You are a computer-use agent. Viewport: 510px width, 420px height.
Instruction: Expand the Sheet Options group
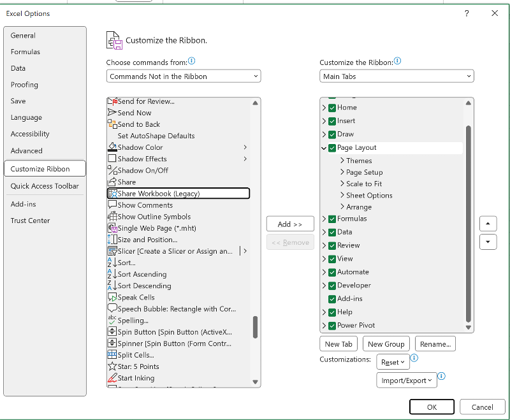(342, 195)
